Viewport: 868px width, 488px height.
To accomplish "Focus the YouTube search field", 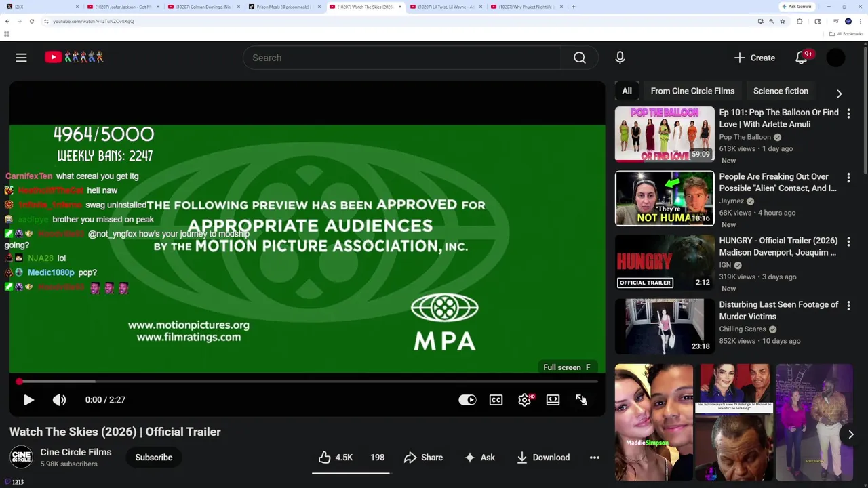I will (402, 58).
